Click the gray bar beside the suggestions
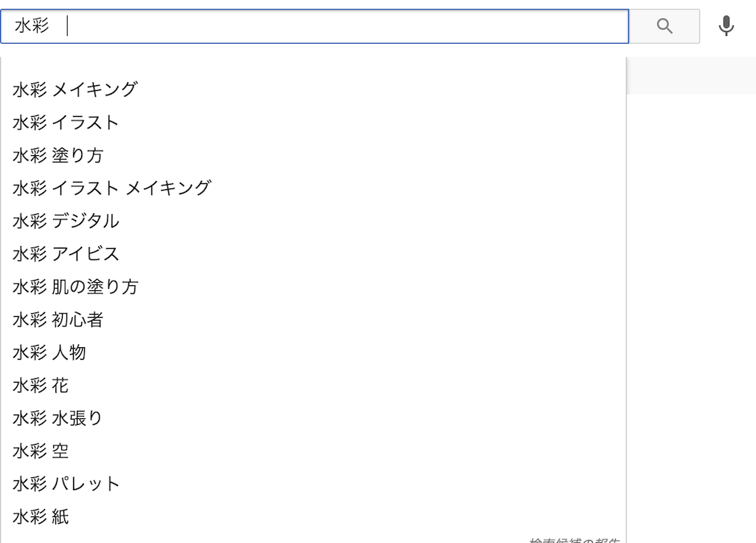This screenshot has width=756, height=543. 691,76
